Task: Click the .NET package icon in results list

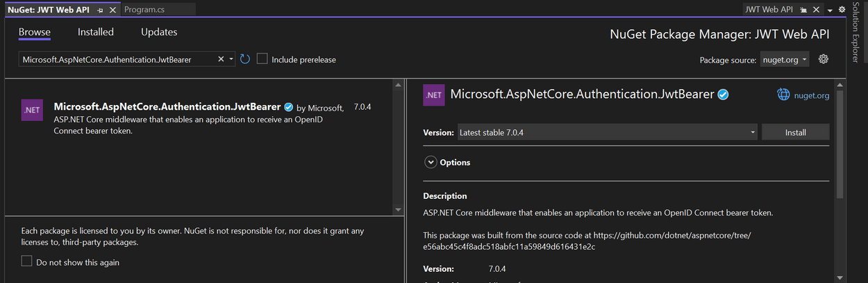Action: pyautogui.click(x=32, y=111)
